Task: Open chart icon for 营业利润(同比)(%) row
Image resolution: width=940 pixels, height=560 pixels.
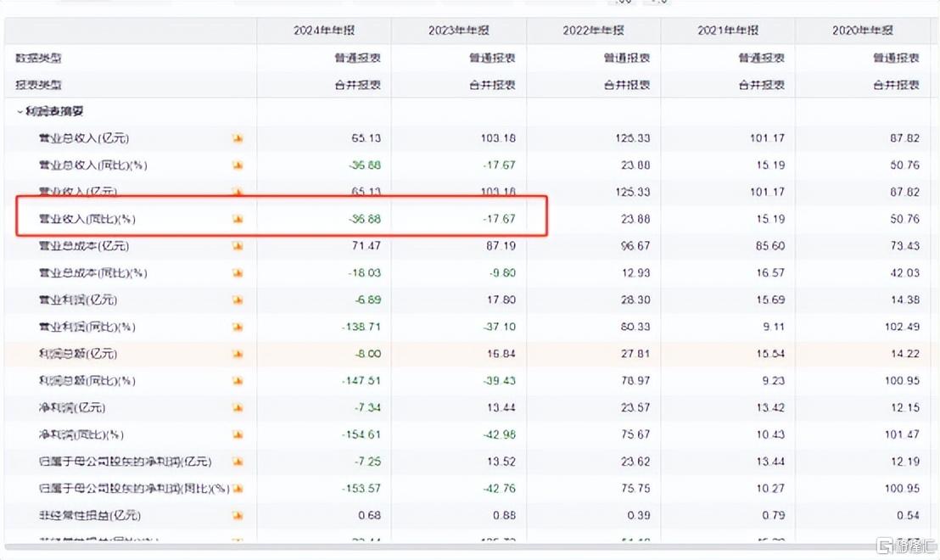Action: coord(238,328)
